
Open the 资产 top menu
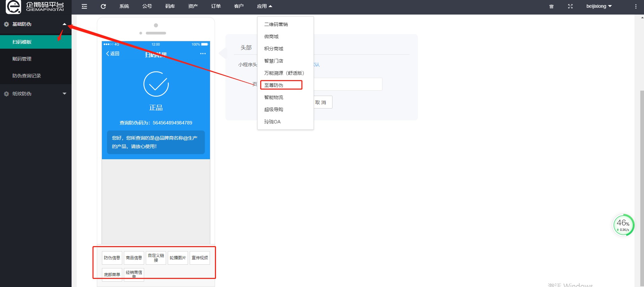coord(193,6)
